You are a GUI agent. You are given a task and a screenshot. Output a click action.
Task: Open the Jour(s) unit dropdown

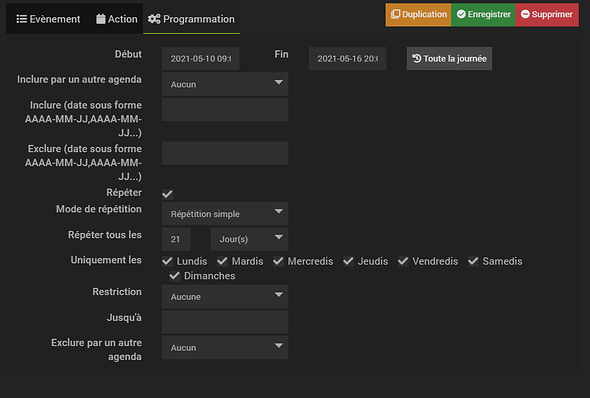249,239
